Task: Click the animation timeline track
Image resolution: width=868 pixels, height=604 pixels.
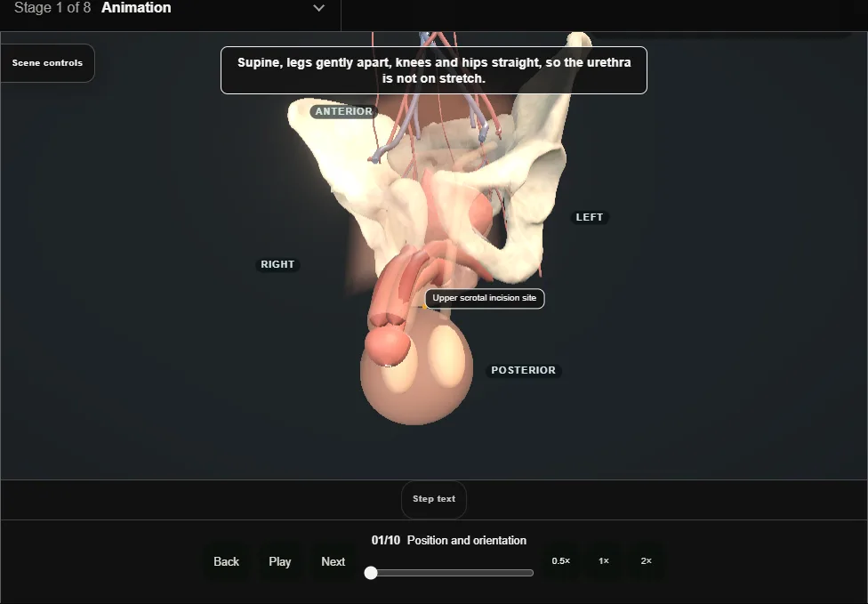Action: coord(449,573)
